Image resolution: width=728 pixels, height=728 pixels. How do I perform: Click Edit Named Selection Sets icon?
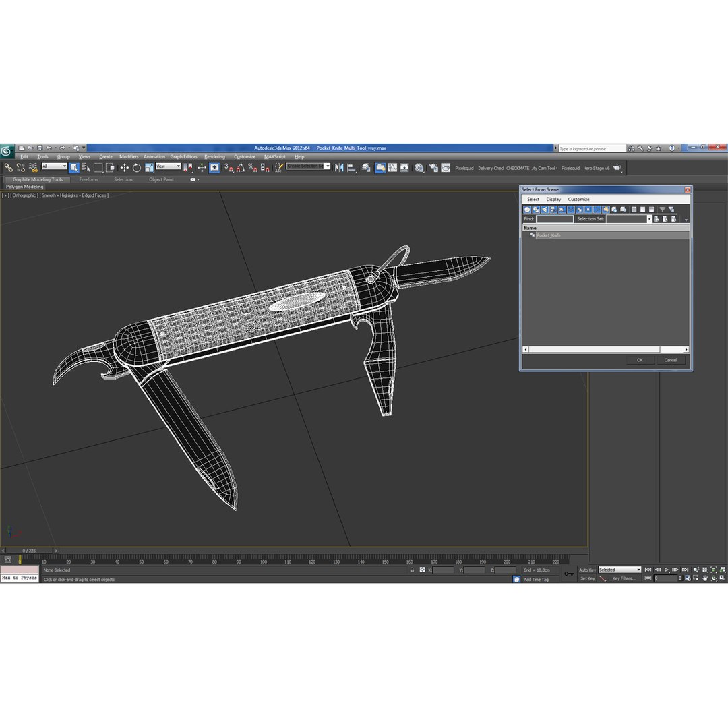click(x=278, y=168)
